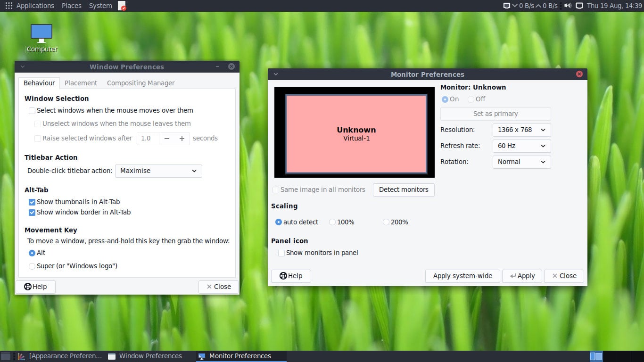The image size is (644, 362).
Task: Click the red notification icon beside System
Action: tap(122, 6)
